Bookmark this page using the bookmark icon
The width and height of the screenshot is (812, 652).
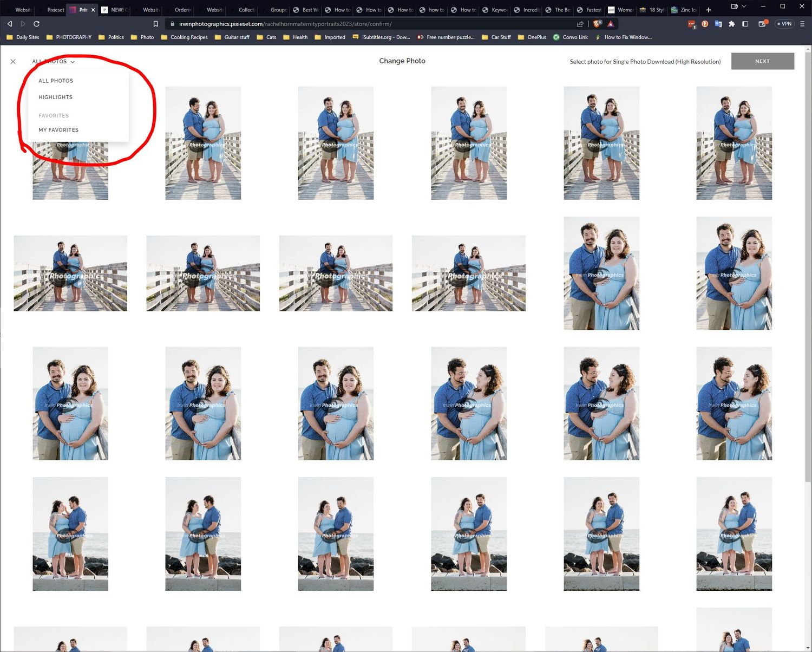(x=156, y=24)
